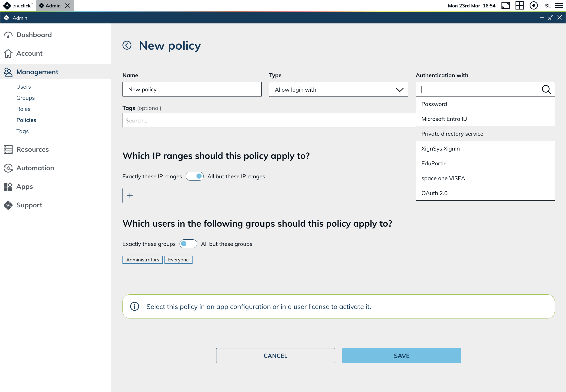Open Users in Management submenu
The height and width of the screenshot is (392, 566).
[24, 87]
